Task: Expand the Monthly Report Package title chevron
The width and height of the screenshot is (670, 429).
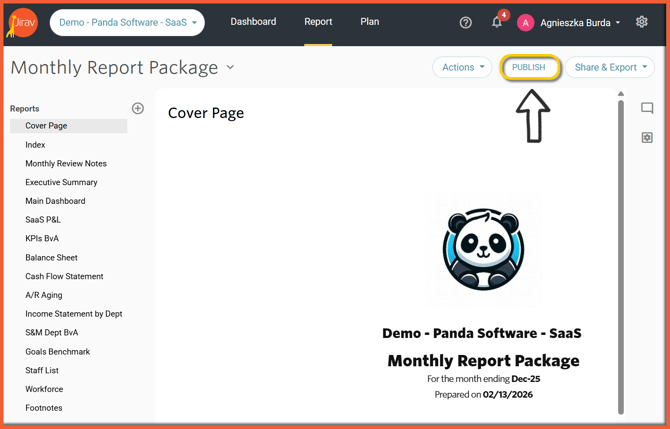Action: pyautogui.click(x=231, y=68)
